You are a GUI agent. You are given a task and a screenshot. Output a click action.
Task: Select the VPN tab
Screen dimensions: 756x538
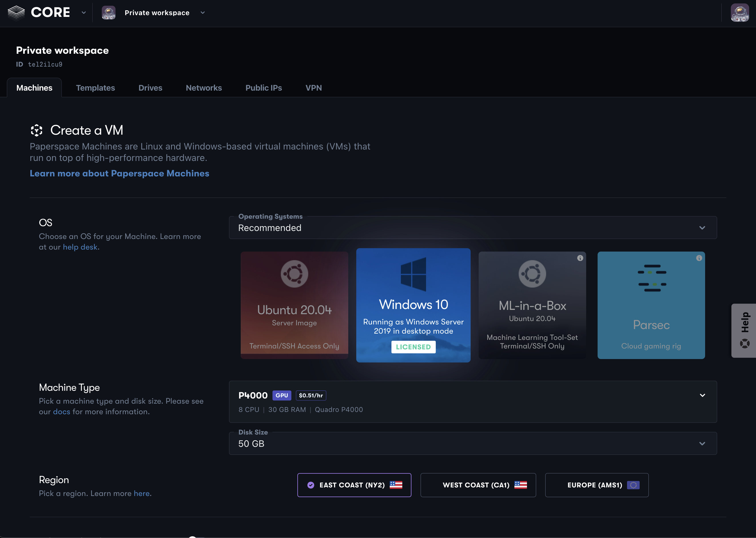pyautogui.click(x=314, y=88)
